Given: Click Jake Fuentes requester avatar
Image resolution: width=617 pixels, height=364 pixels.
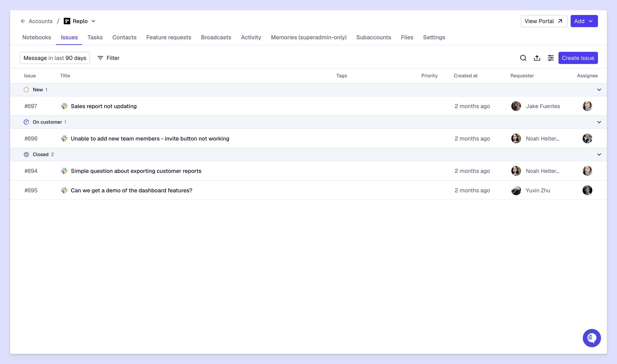Looking at the screenshot, I should (516, 106).
